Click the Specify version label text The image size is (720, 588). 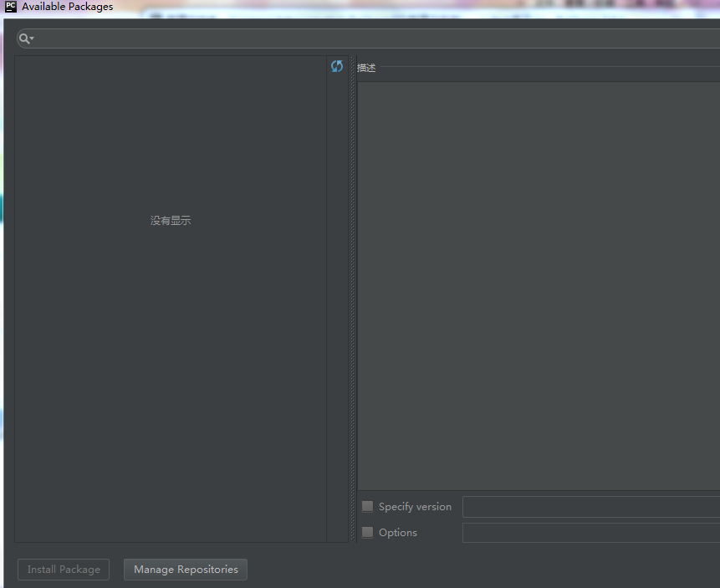click(415, 507)
